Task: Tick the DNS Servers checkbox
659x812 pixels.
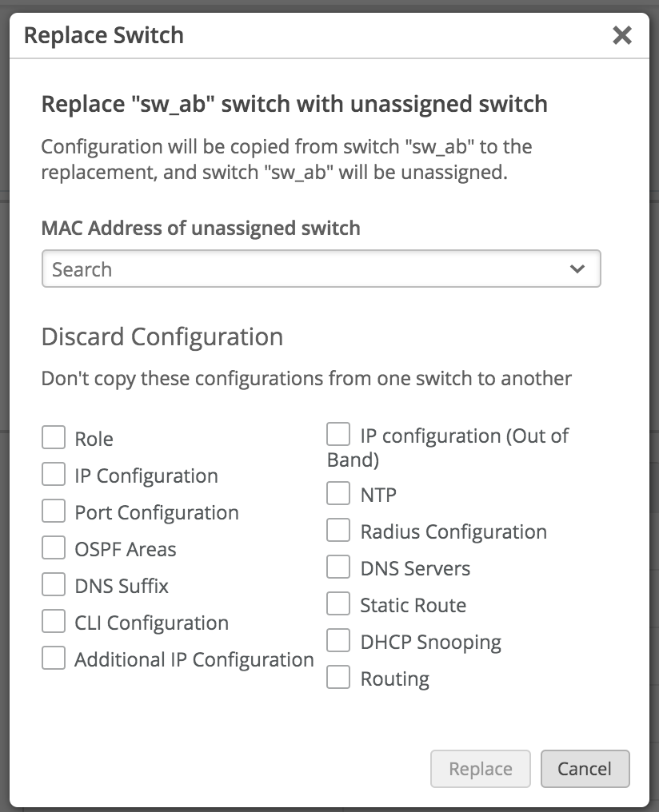Action: point(339,567)
